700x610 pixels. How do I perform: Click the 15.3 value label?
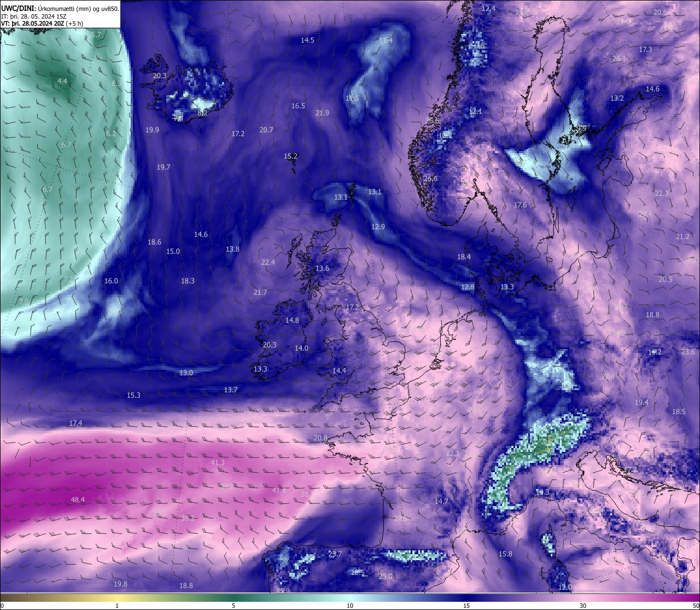click(x=133, y=395)
